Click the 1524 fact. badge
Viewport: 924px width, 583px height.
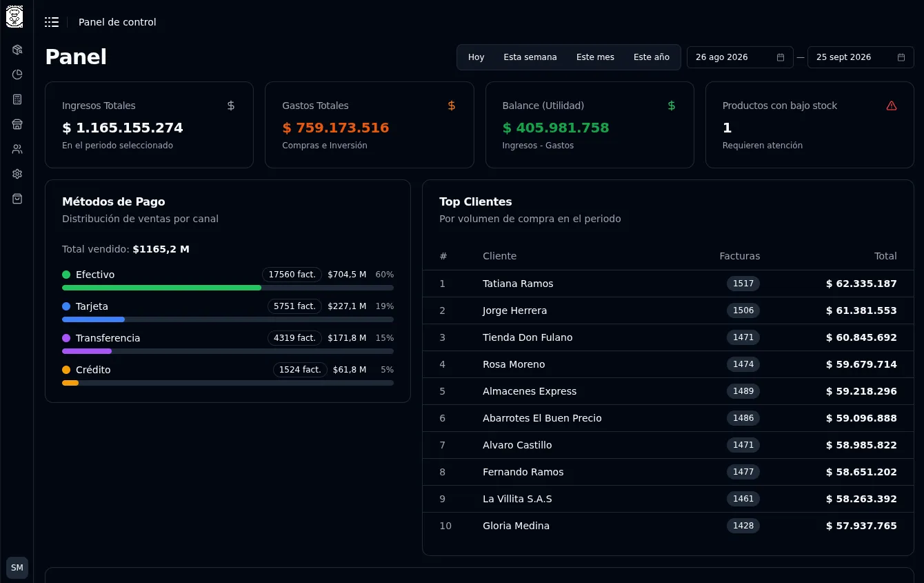pos(300,370)
